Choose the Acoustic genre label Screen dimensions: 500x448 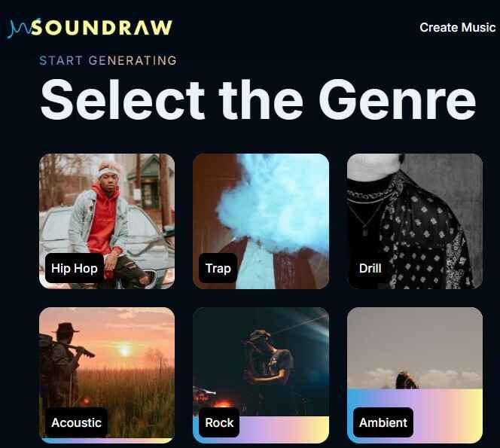pyautogui.click(x=76, y=422)
